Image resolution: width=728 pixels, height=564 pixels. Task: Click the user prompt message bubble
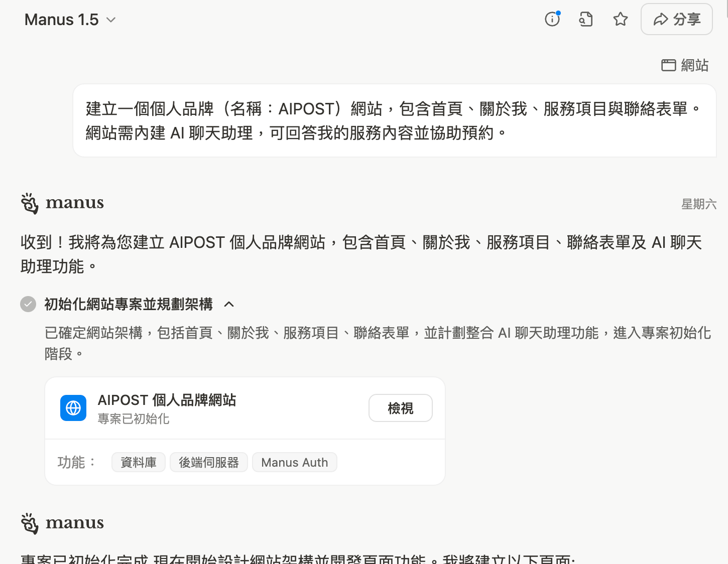tap(395, 120)
